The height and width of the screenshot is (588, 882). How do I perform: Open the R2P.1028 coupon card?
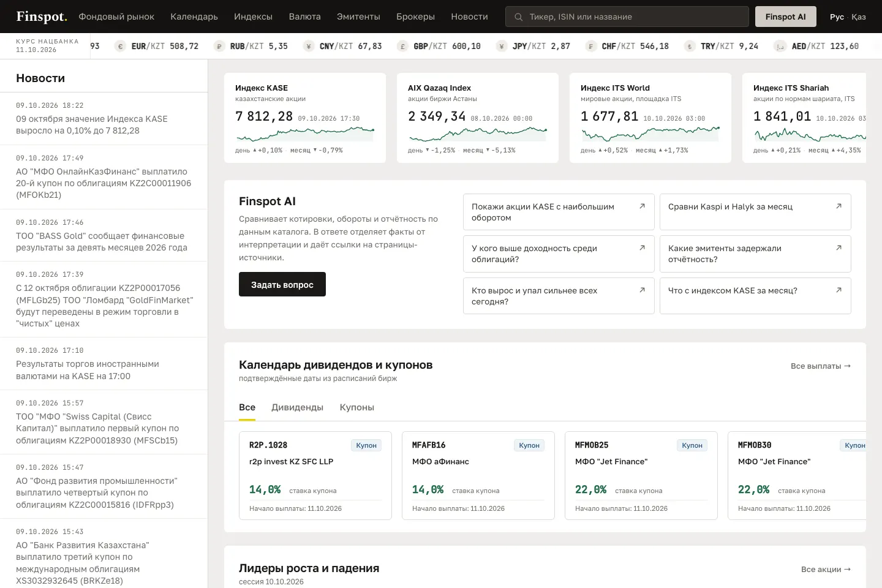(315, 475)
